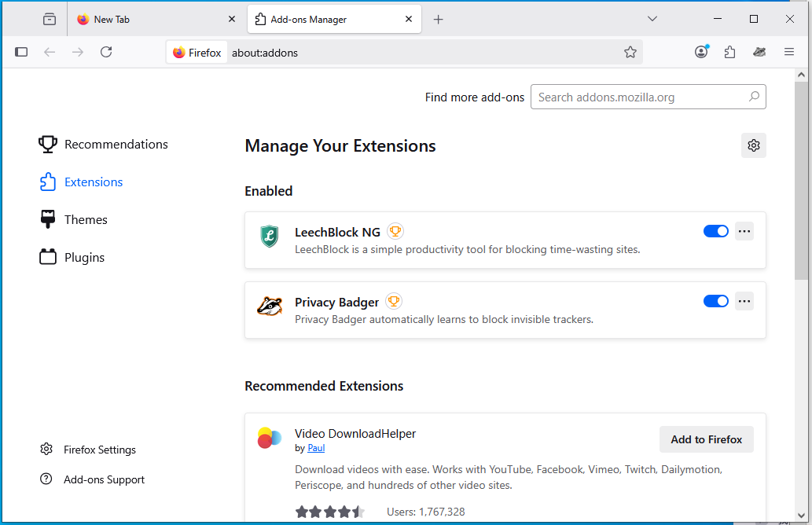Expand Privacy Badger more options menu
The width and height of the screenshot is (812, 525).
pyautogui.click(x=744, y=301)
